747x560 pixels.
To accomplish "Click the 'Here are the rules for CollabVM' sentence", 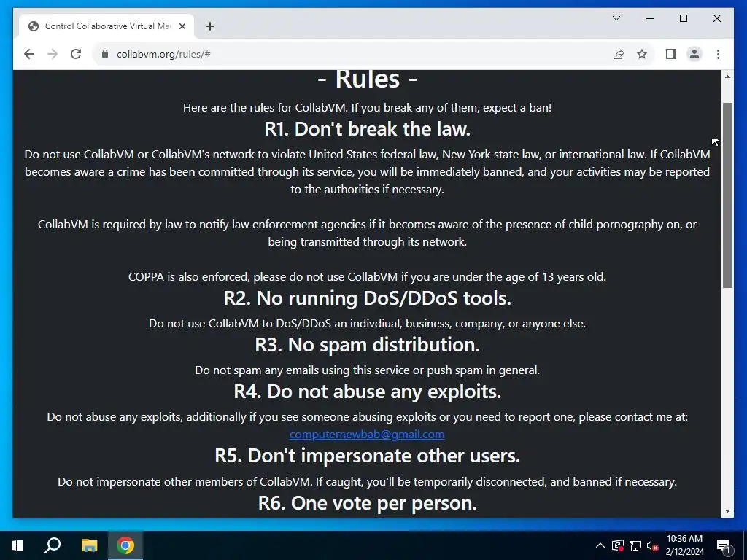I will (x=368, y=108).
